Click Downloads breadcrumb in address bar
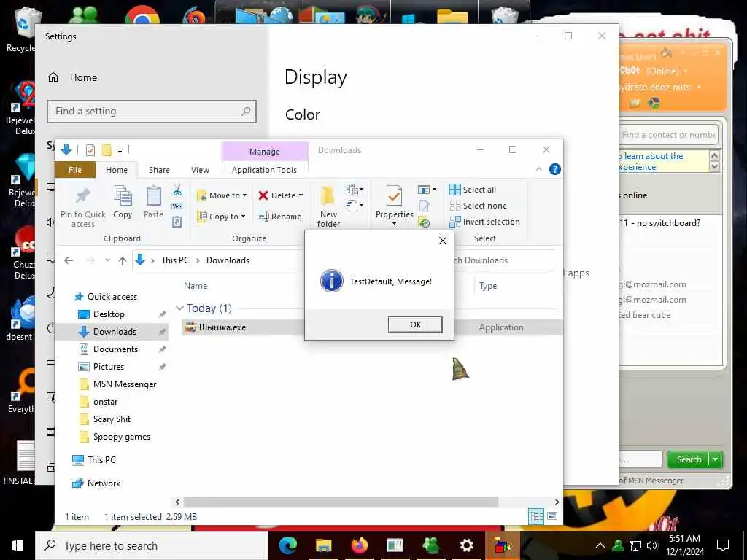The image size is (747, 560). click(x=228, y=260)
